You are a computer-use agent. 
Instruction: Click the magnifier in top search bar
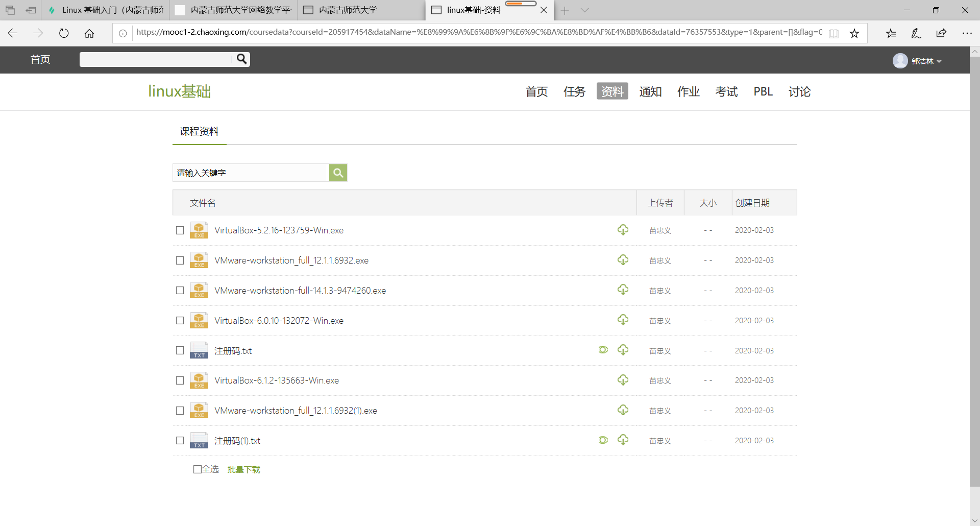pos(241,59)
